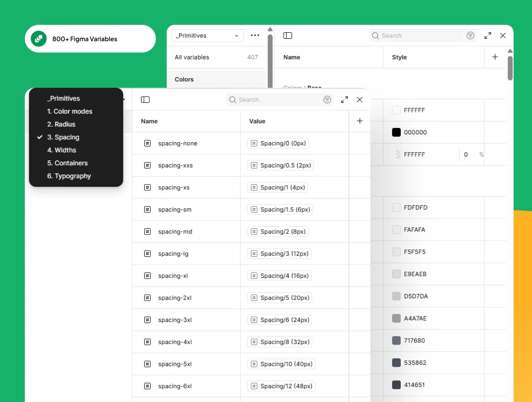Click number type icon of spacing-none
Screen dimensions: 532x402
click(x=147, y=143)
